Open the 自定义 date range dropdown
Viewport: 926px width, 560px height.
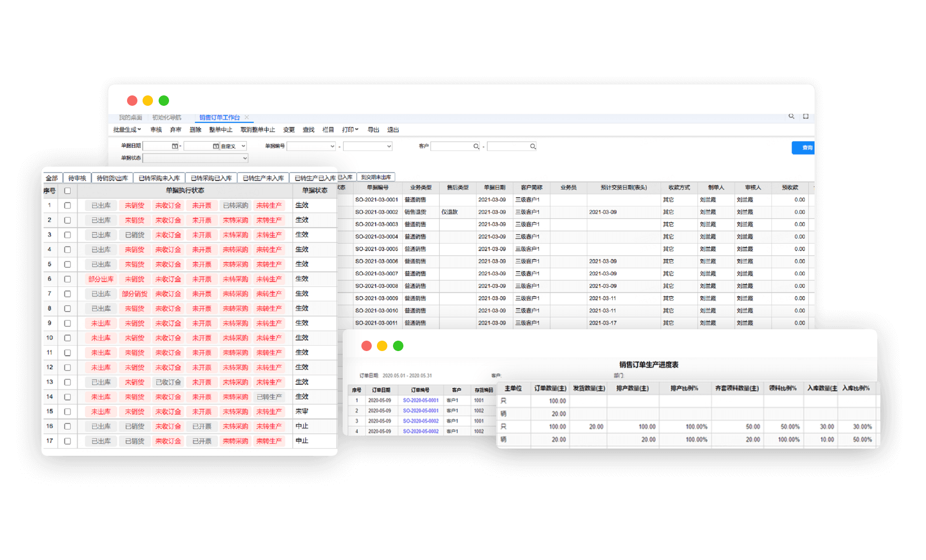coord(233,146)
